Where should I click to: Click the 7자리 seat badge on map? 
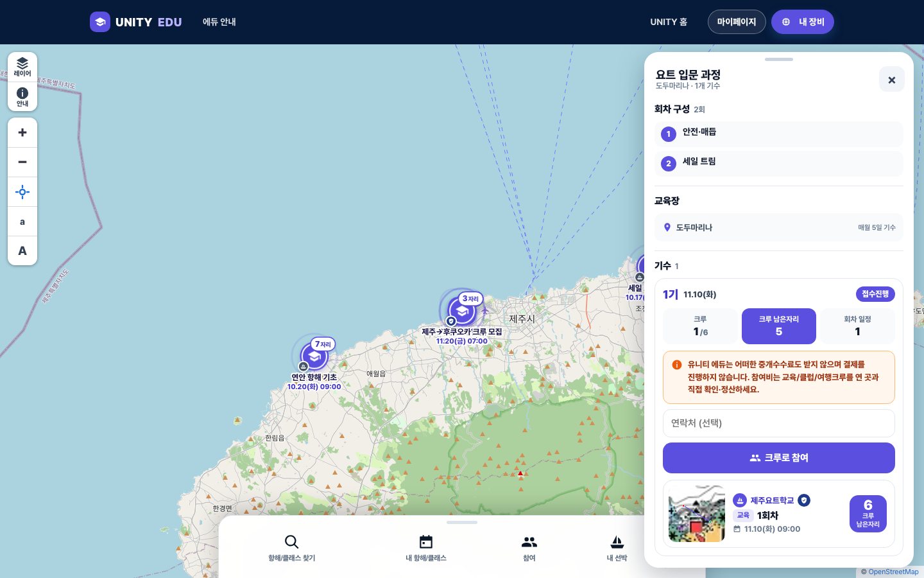click(x=323, y=344)
